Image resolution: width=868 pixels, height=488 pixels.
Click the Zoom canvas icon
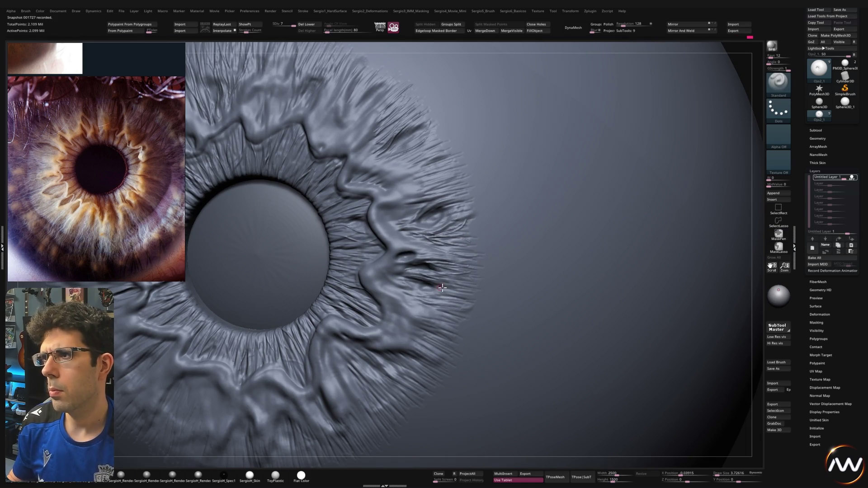click(x=784, y=266)
